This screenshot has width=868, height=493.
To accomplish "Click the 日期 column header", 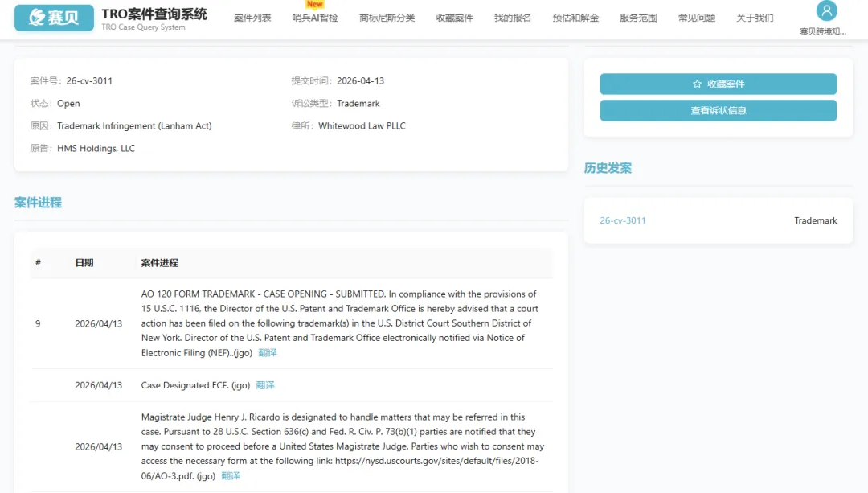I will pos(84,263).
